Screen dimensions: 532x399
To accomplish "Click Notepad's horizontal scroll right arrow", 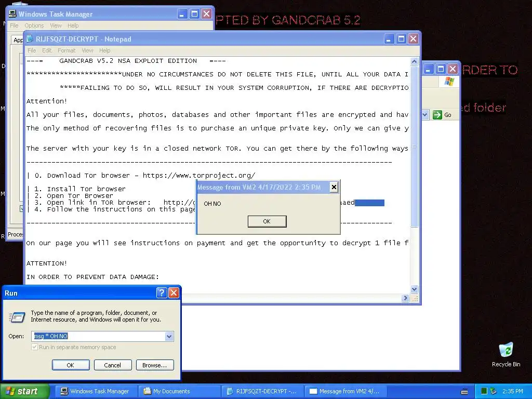I will click(405, 298).
